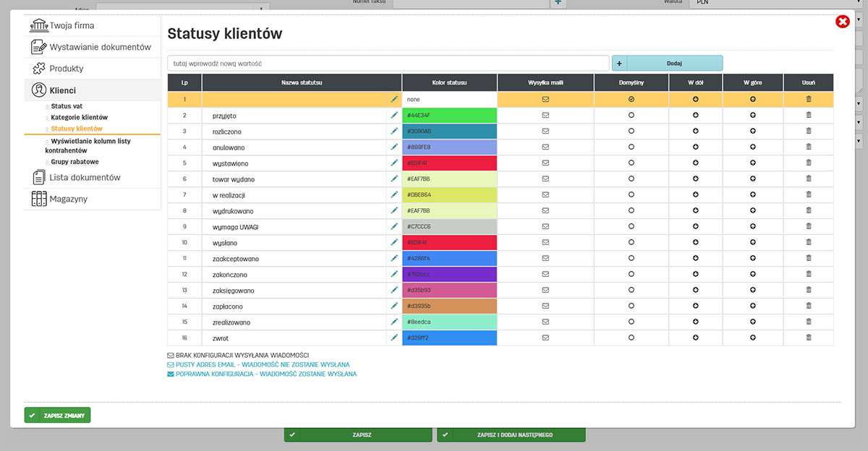Screen dimensions: 868x451
Task: Set "przyjęto" as default status
Action: 631,115
